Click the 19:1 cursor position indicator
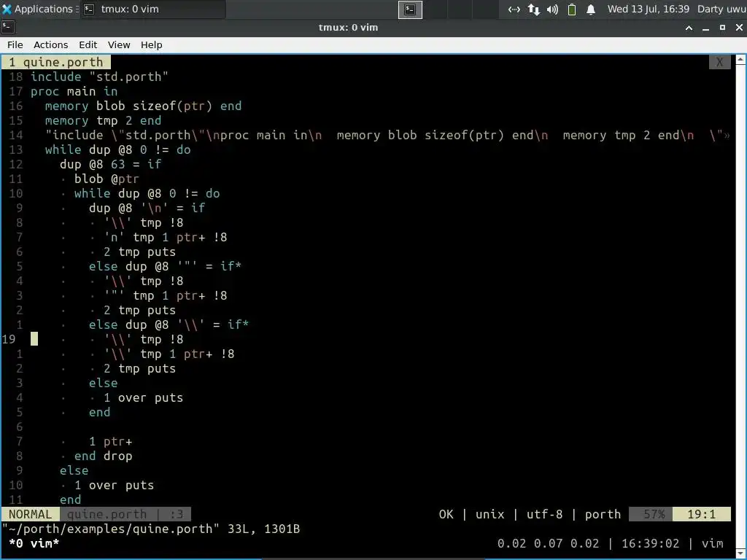 point(701,514)
